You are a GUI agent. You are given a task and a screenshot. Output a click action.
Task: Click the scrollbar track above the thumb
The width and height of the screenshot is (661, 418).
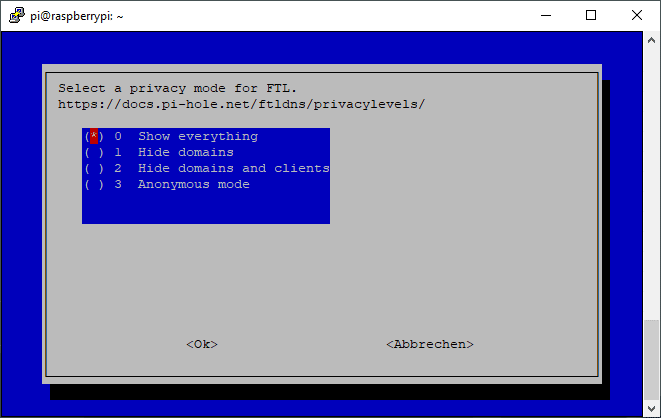pyautogui.click(x=651, y=184)
